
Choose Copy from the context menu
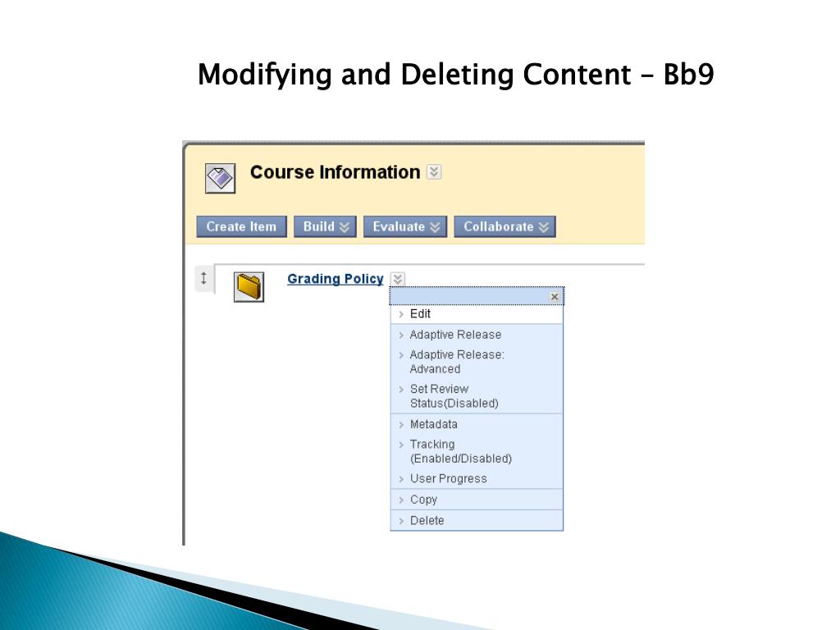tap(477, 500)
